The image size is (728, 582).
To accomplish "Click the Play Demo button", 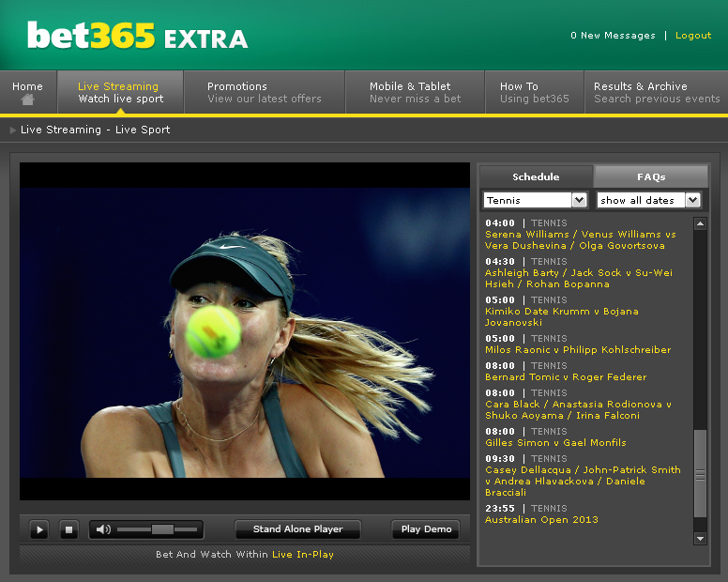I will coord(426,529).
